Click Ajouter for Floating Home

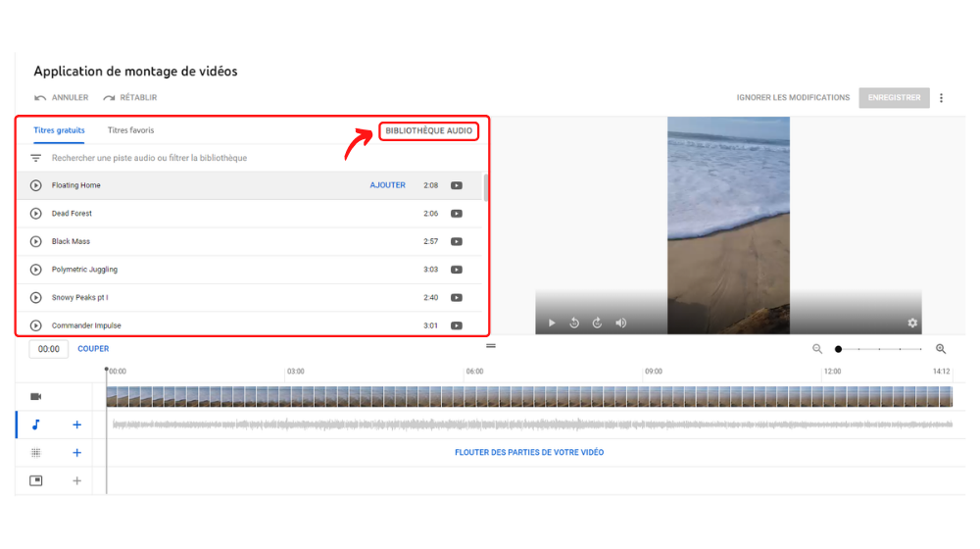[387, 185]
